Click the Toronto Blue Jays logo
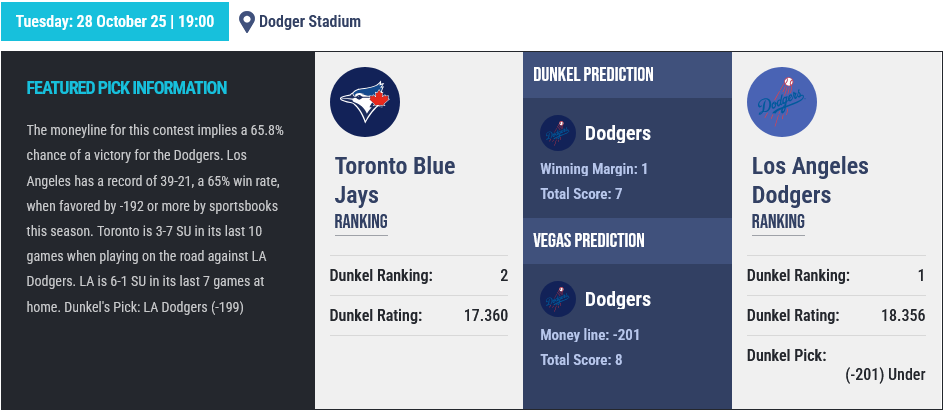 [x=365, y=102]
